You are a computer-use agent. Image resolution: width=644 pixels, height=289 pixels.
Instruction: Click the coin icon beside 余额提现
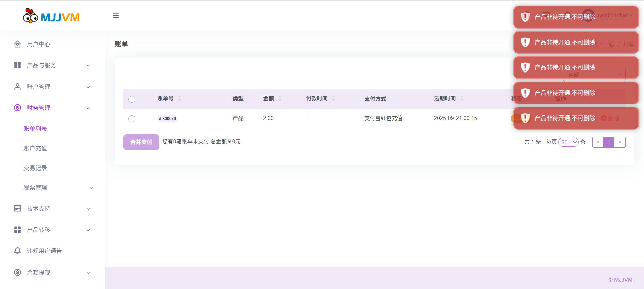click(17, 272)
